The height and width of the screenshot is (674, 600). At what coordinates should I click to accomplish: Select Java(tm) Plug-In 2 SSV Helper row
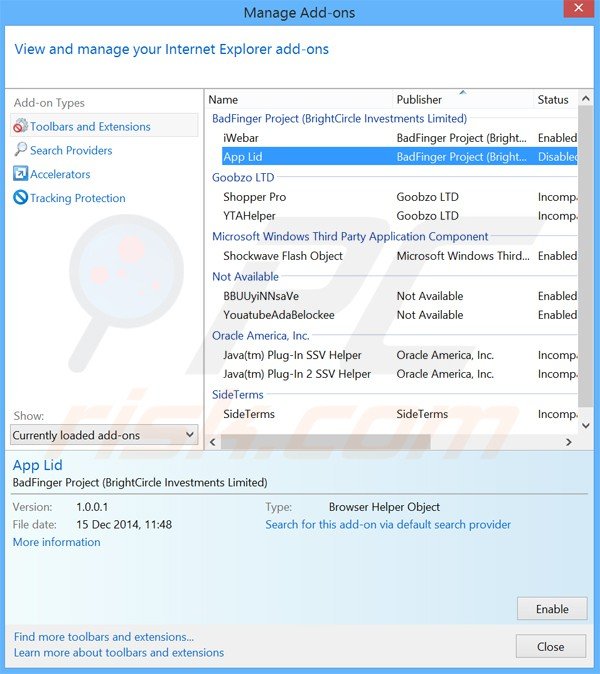coord(399,374)
